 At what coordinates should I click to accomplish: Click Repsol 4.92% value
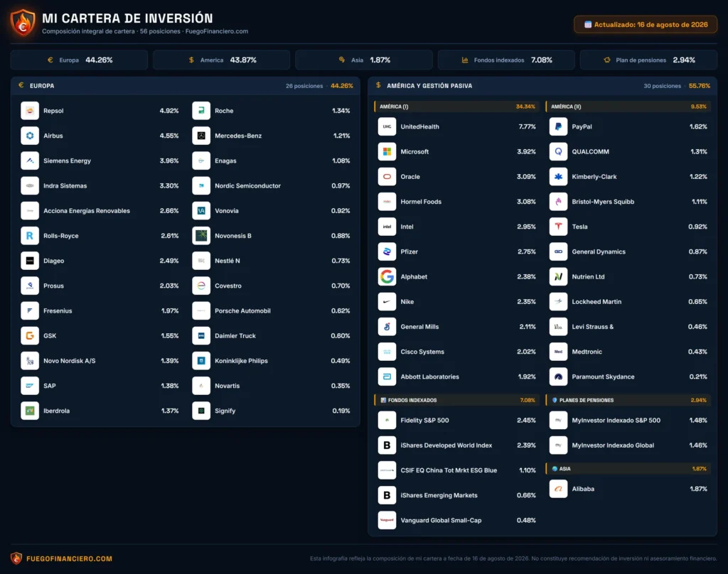(x=169, y=111)
